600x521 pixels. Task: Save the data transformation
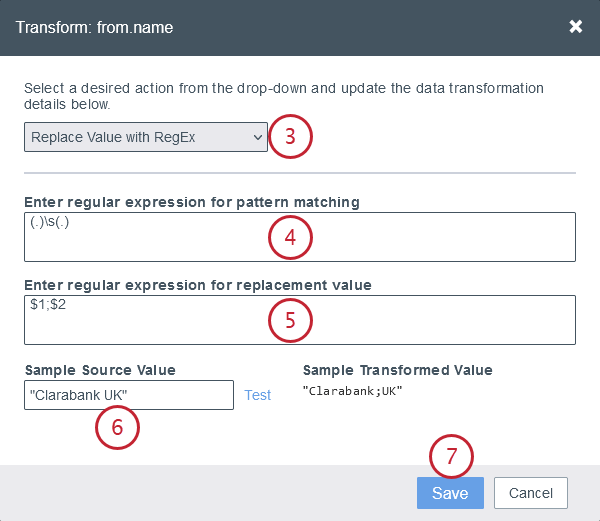[450, 493]
